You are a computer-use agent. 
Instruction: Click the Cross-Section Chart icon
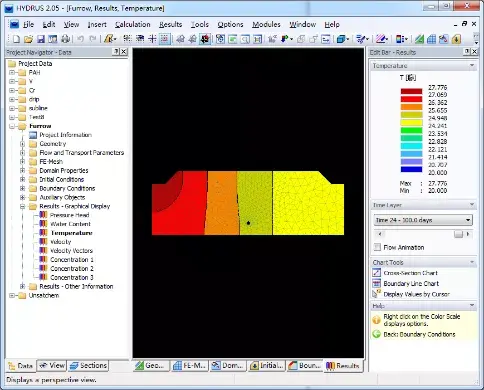376,273
